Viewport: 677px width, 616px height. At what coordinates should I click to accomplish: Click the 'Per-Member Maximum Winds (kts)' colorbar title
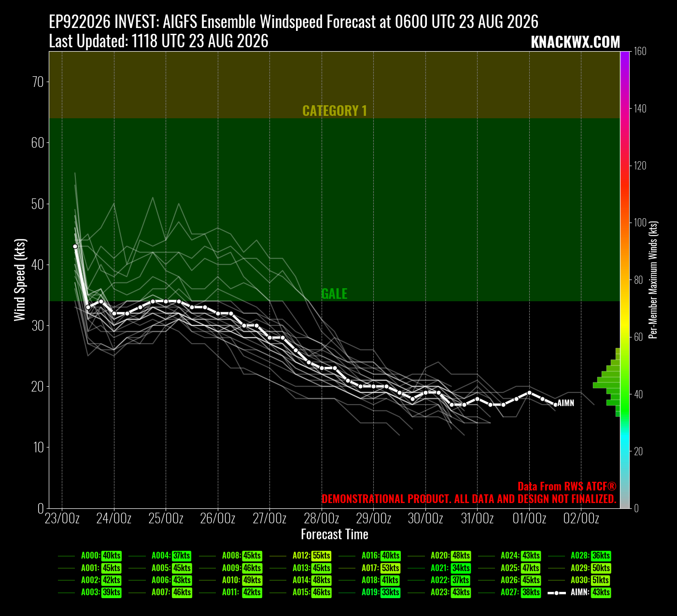point(653,280)
